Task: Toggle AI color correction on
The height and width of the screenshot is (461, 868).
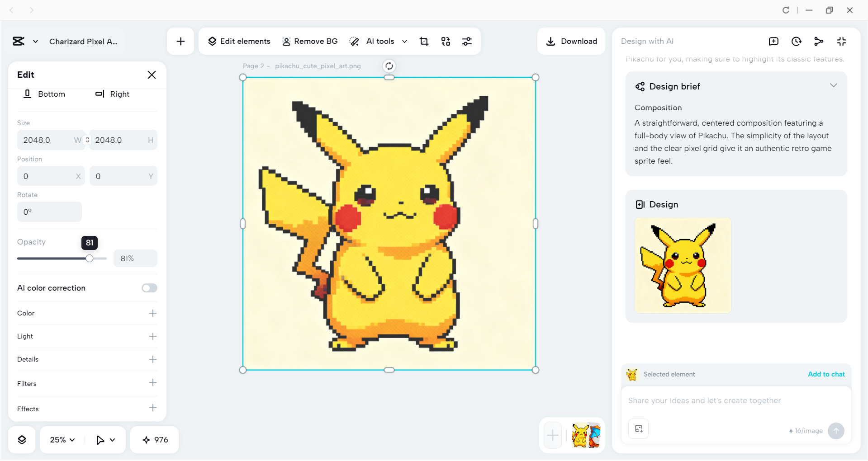Action: [x=149, y=288]
